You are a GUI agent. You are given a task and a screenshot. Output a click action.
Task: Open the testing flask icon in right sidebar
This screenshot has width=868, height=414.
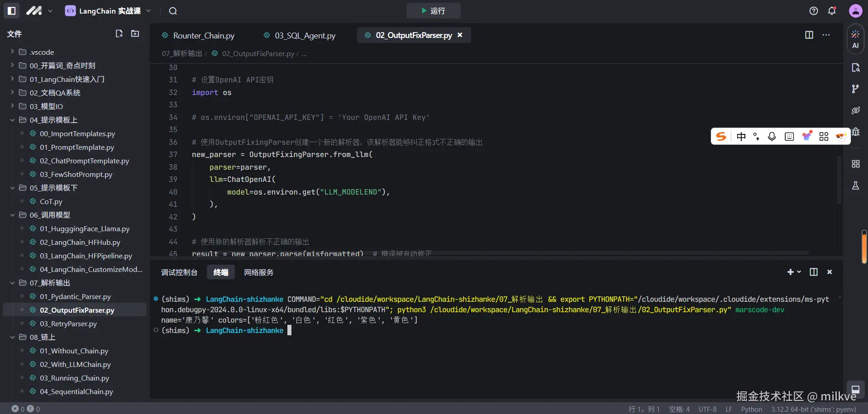click(x=855, y=186)
